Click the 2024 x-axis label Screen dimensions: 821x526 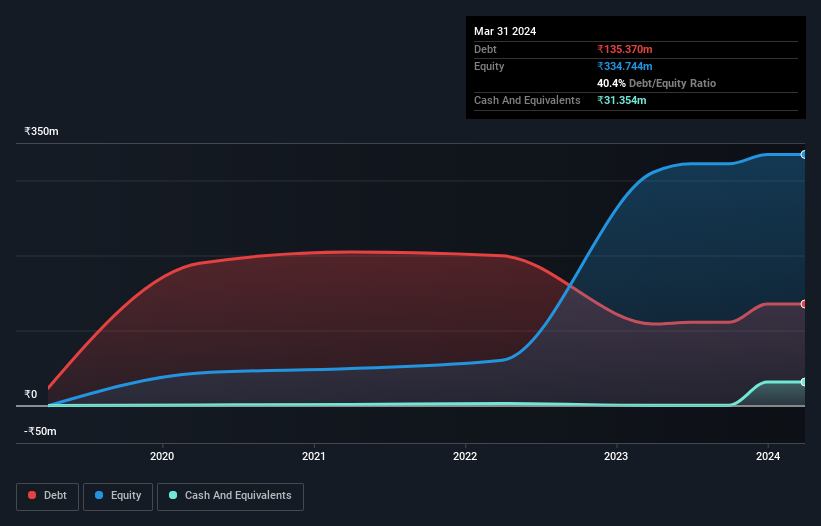click(768, 456)
